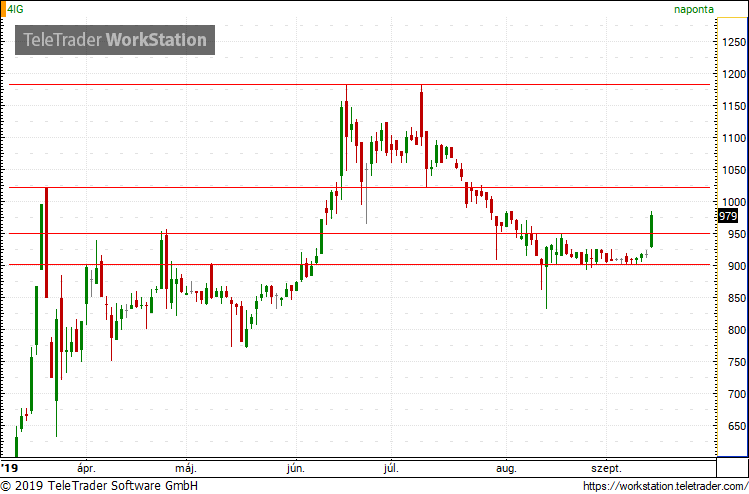The width and height of the screenshot is (749, 494).
Task: Click the ápr. month label
Action: [86, 468]
